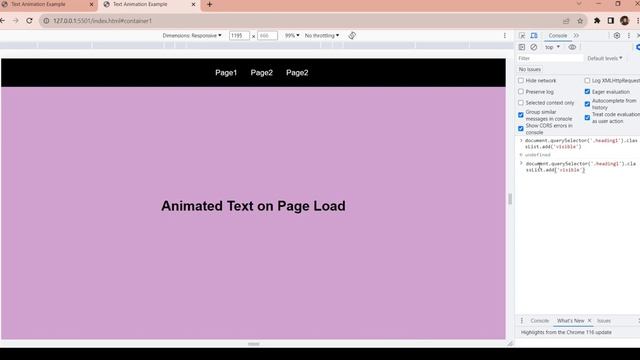Viewport: 640px width, 360px height.
Task: Bookmark this page with the star icon
Action: 580,21
